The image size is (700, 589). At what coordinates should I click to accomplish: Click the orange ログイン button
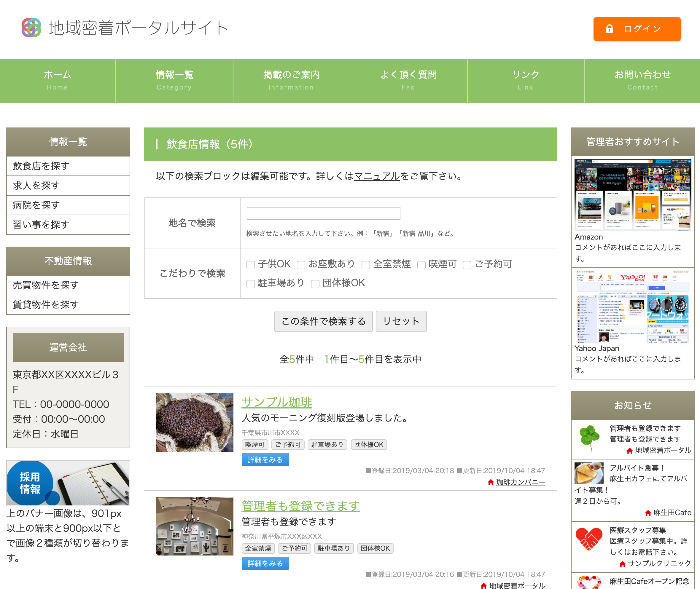[x=637, y=29]
